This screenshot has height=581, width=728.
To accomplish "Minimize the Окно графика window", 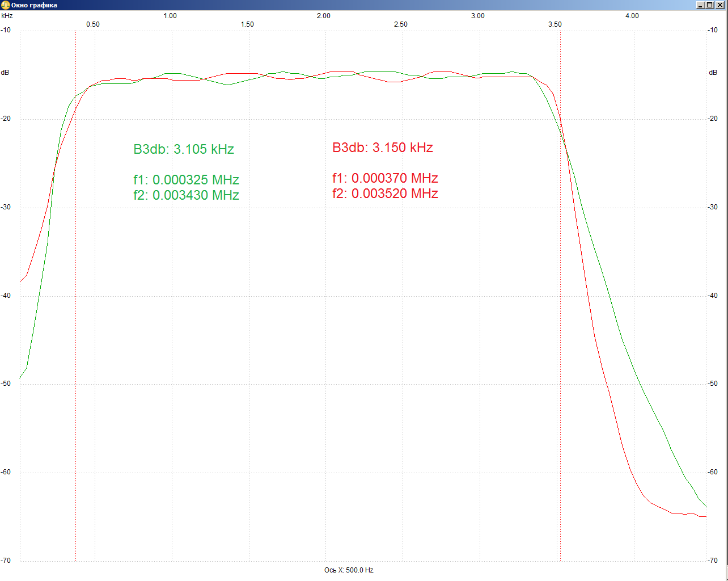I will coord(701,5).
